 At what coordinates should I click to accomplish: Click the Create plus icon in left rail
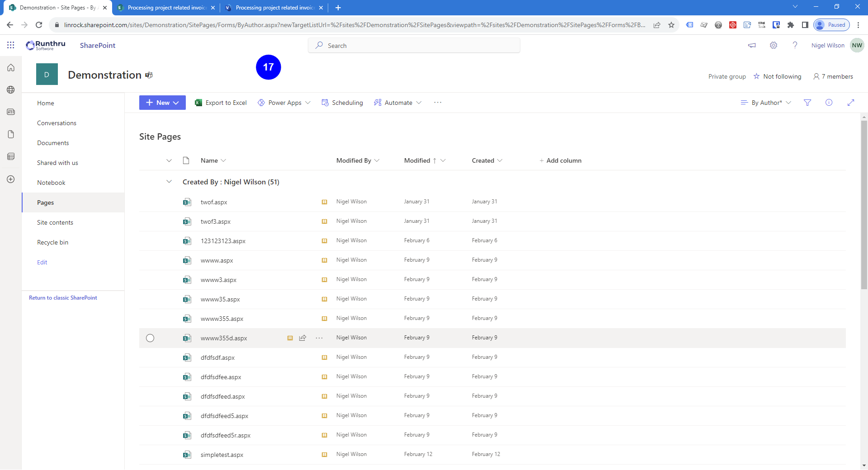(11, 179)
